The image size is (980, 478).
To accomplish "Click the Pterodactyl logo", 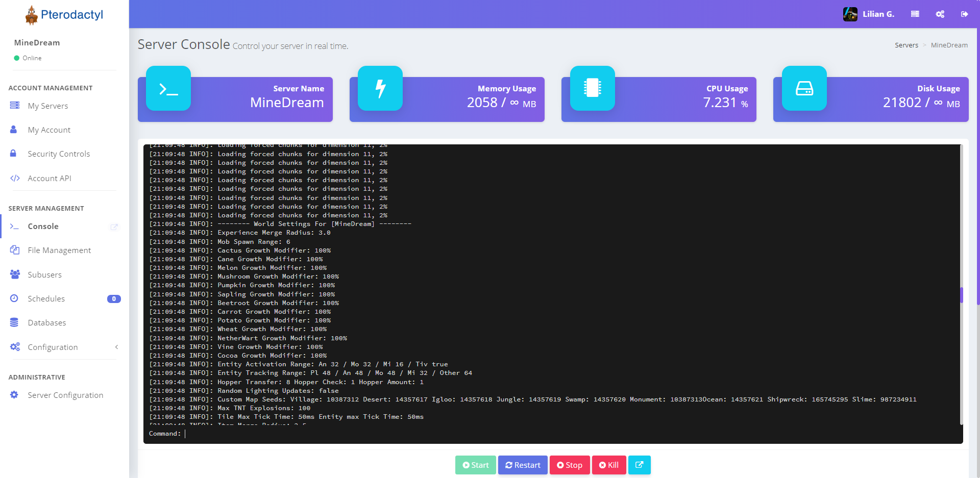I will [64, 15].
